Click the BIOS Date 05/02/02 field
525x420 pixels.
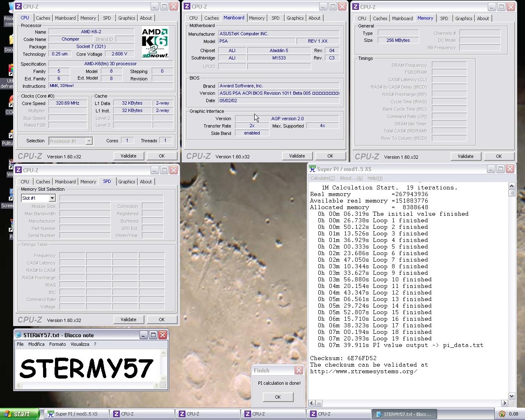(278, 100)
